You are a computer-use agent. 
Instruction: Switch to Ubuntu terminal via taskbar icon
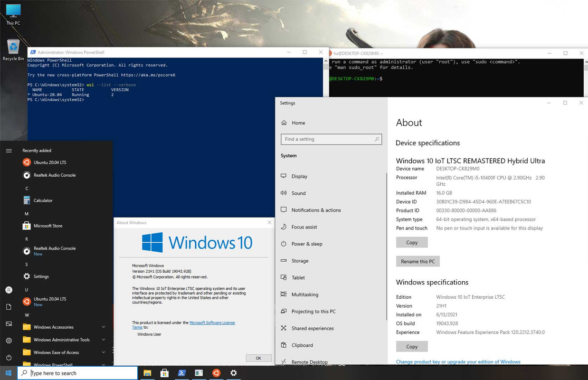pos(216,373)
